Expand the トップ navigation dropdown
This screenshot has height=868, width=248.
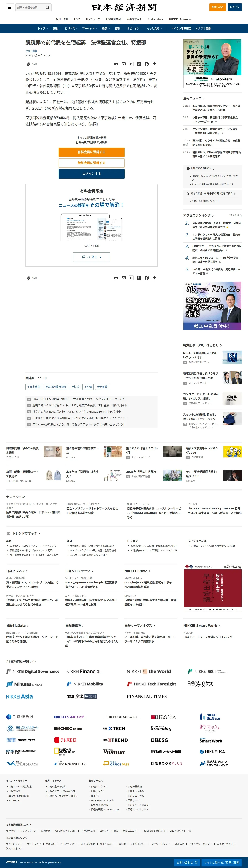[x=42, y=29]
